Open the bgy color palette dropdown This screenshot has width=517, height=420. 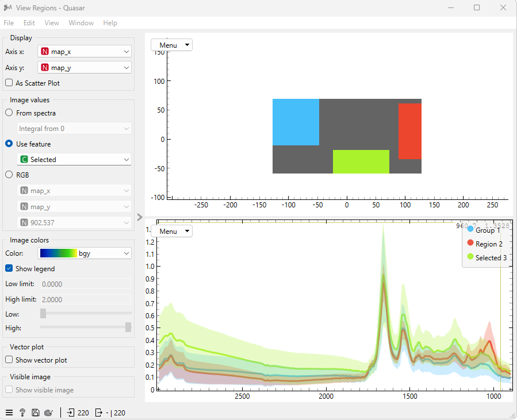click(85, 253)
